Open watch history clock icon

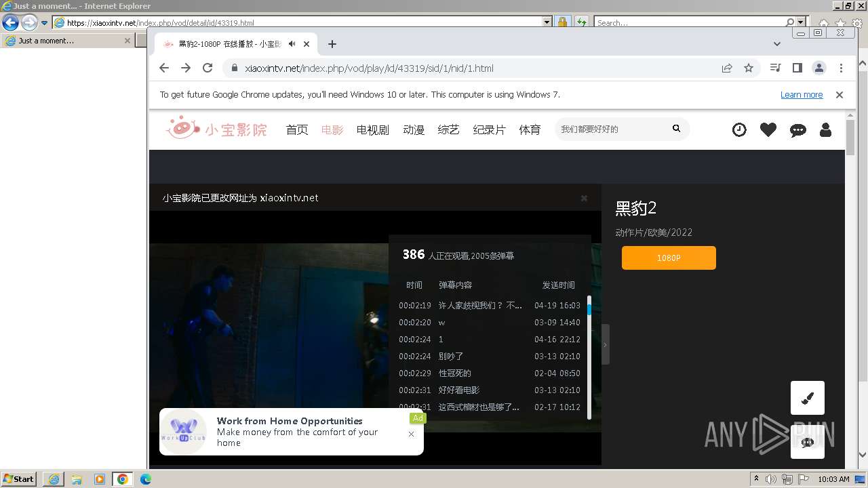[x=739, y=129]
